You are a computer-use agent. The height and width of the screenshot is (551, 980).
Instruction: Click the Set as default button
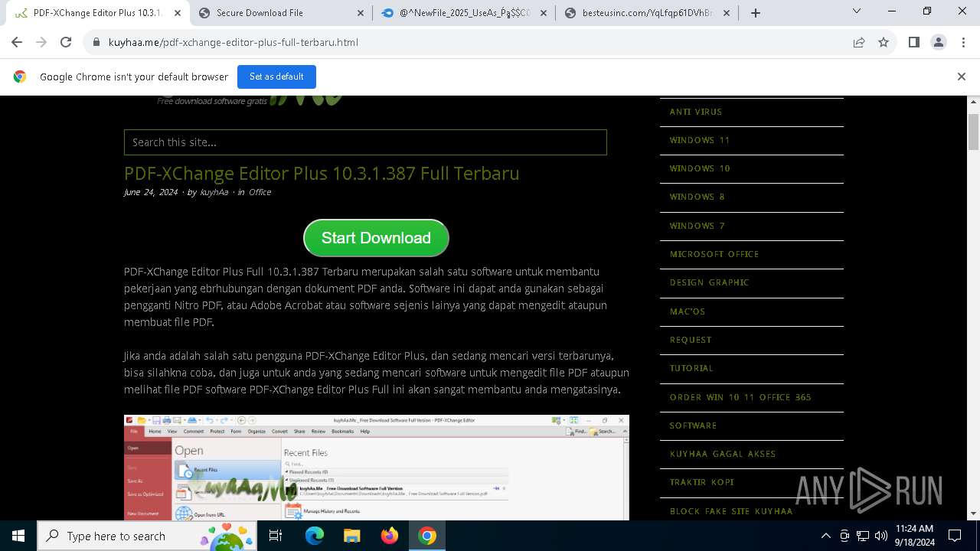276,77
